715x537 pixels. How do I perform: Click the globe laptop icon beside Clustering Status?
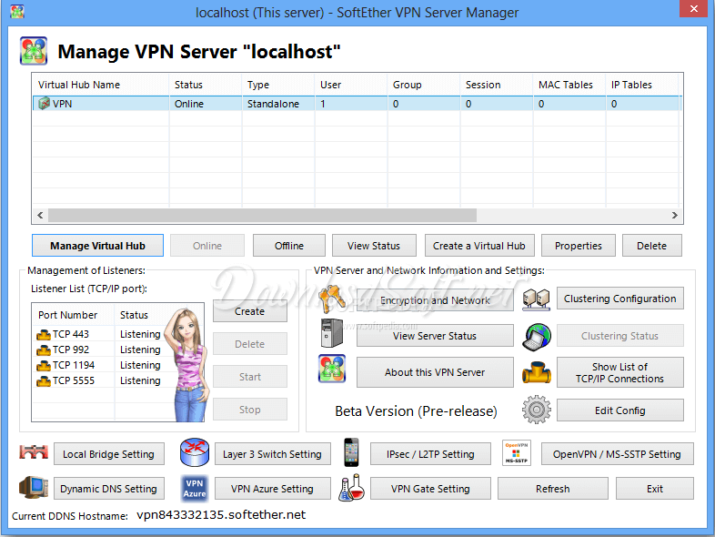click(x=536, y=337)
